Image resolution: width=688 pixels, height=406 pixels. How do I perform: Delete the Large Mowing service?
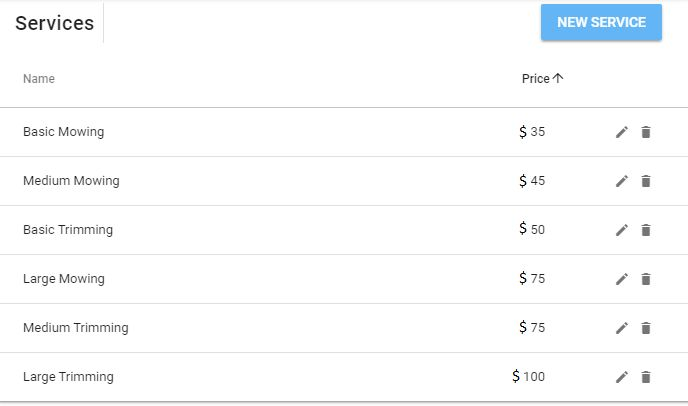tap(646, 279)
